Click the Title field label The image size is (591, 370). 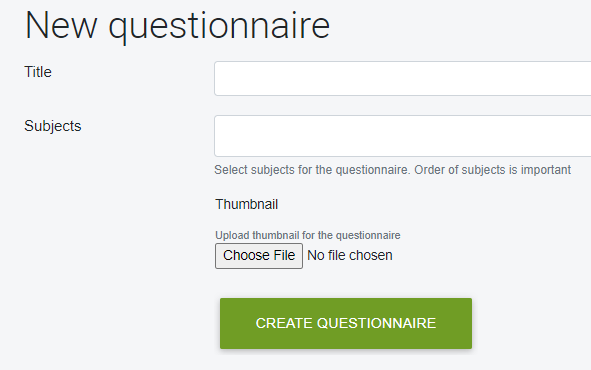[38, 72]
